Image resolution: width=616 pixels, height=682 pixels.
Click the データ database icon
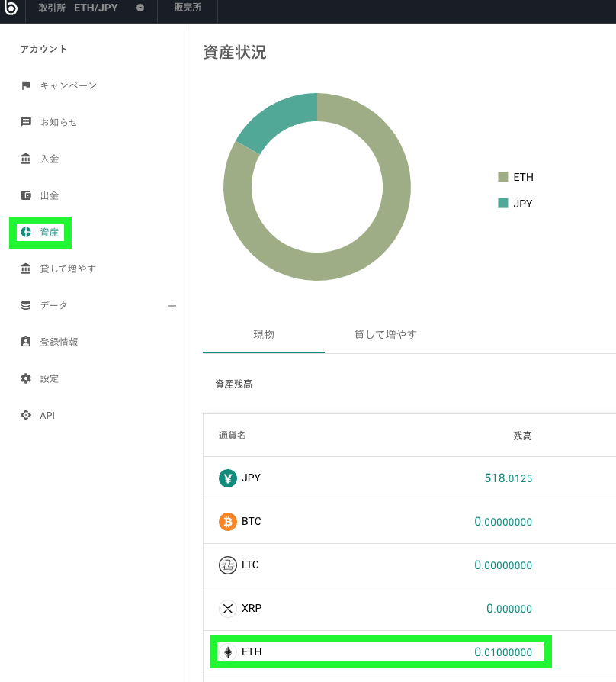(x=26, y=305)
